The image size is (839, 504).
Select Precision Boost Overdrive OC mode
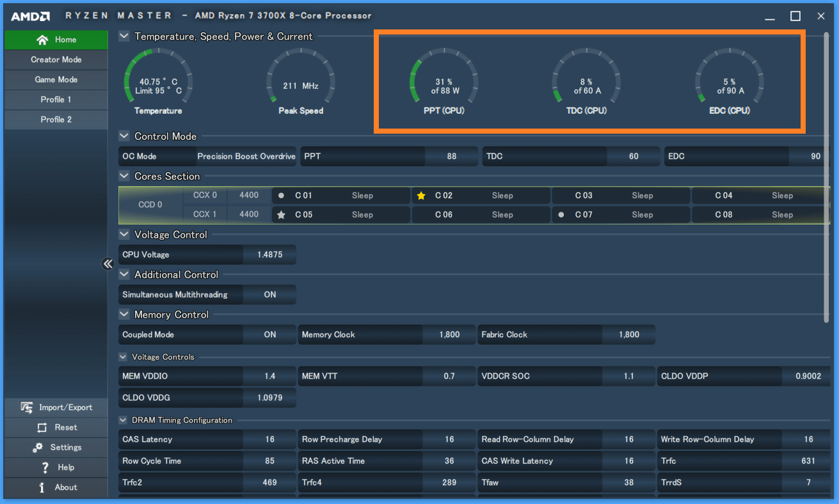pos(246,156)
